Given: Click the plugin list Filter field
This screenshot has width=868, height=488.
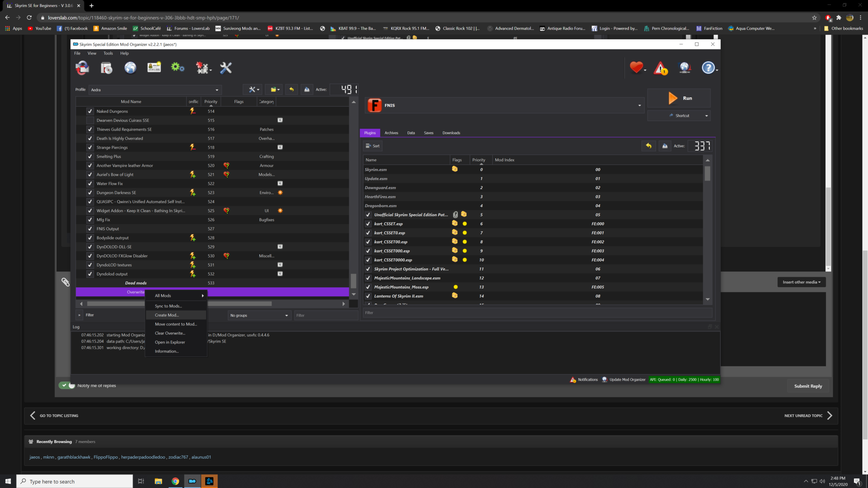Looking at the screenshot, I should point(538,313).
